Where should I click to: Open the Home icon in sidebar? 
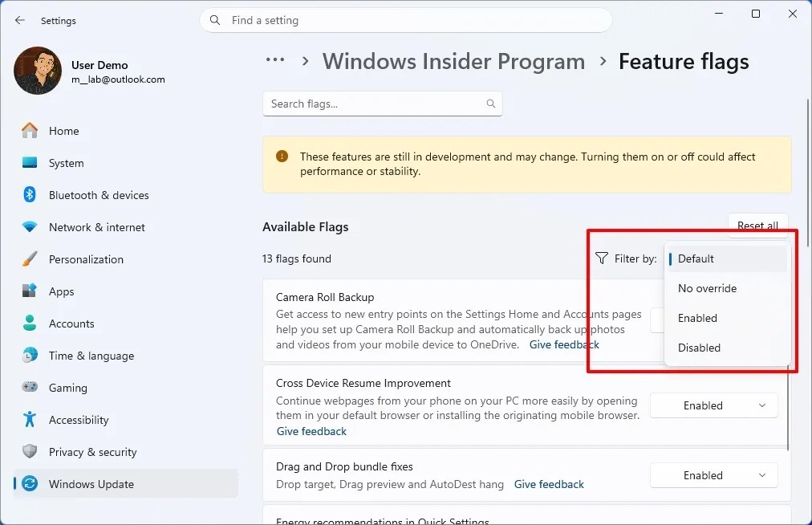point(30,131)
